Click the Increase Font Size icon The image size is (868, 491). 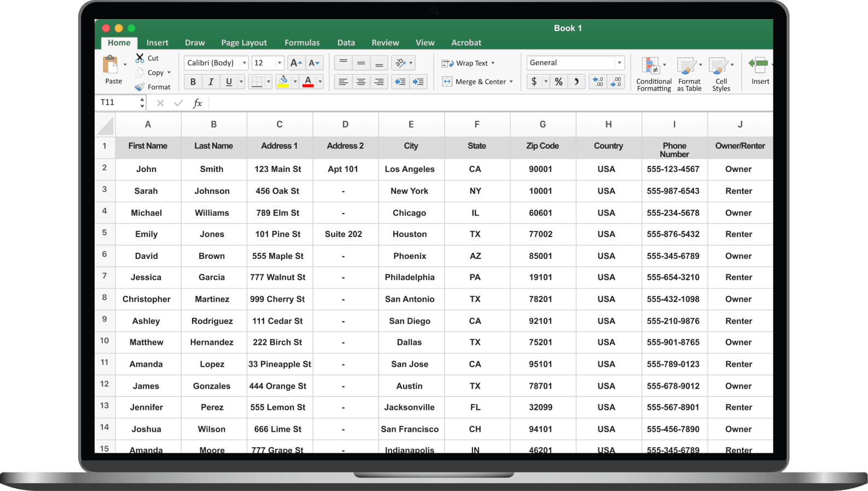click(296, 63)
